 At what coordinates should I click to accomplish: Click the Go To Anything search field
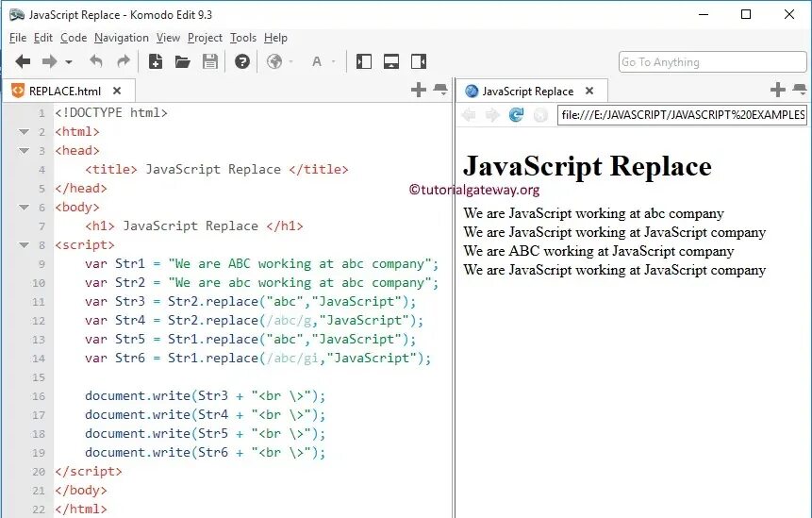click(x=713, y=62)
